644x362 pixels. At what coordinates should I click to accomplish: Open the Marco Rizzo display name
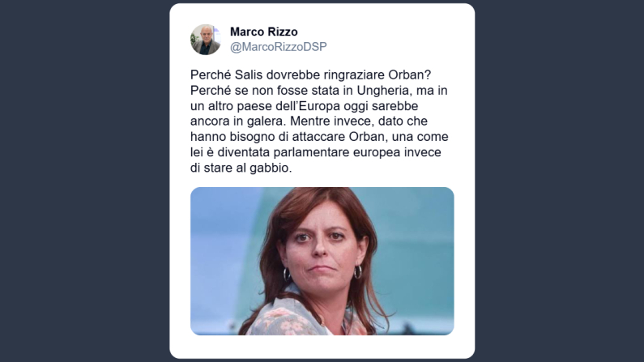click(x=264, y=32)
